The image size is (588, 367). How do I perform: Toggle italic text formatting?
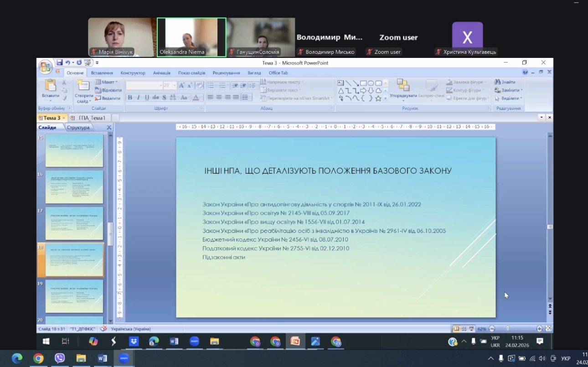139,98
